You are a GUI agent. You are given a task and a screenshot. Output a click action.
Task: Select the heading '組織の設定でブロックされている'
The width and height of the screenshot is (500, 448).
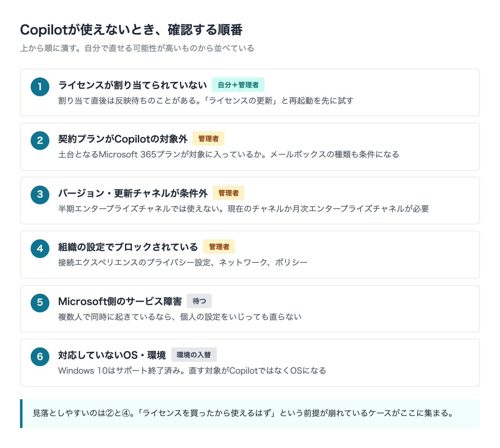pos(128,247)
